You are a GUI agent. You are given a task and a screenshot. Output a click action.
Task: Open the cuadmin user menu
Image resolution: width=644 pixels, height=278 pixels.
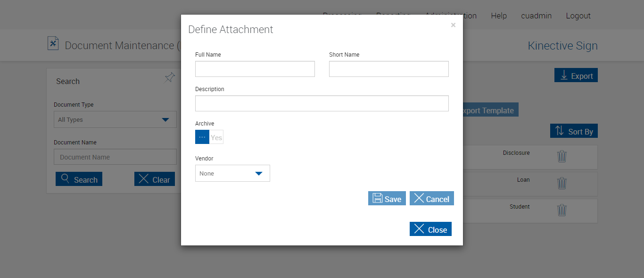click(x=536, y=16)
